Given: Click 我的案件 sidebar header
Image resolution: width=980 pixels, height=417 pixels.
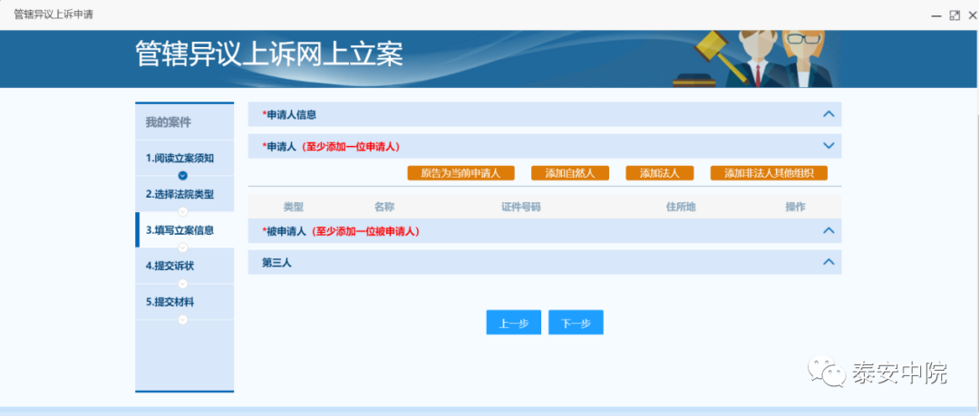Looking at the screenshot, I should tap(168, 122).
